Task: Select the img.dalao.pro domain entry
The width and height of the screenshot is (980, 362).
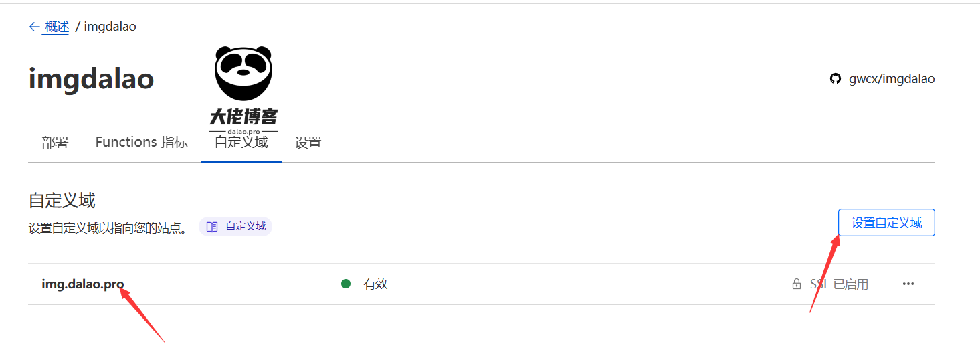Action: tap(83, 284)
